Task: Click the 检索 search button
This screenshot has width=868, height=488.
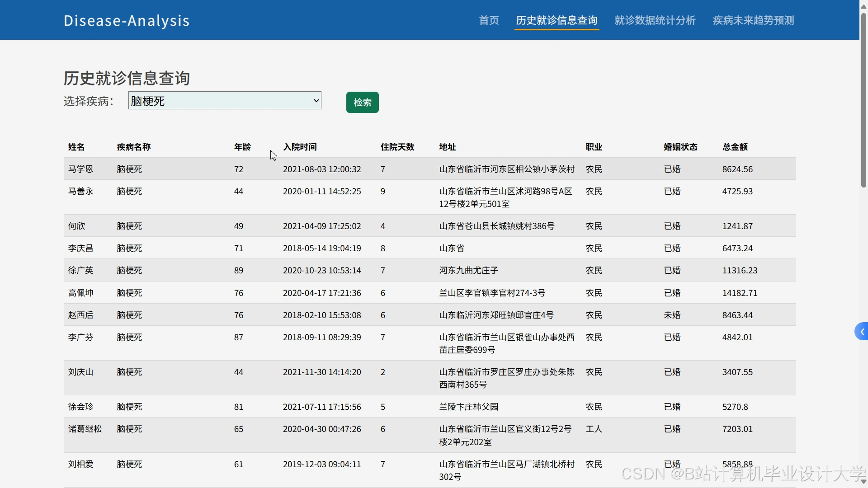Action: (x=362, y=103)
